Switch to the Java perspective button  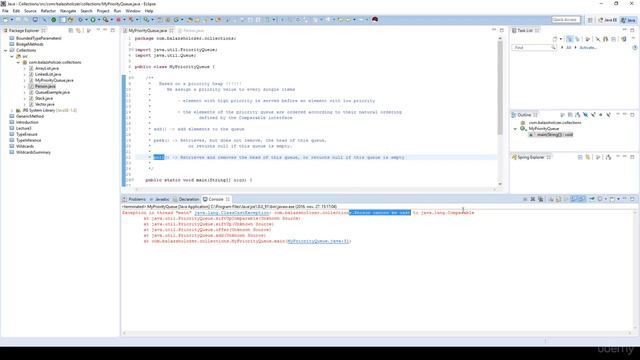coord(629,20)
